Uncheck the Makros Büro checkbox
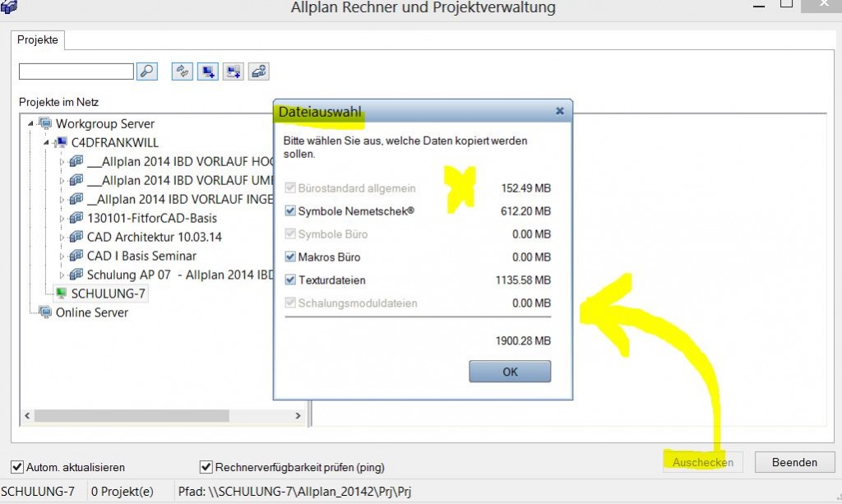842x504 pixels. pyautogui.click(x=289, y=257)
